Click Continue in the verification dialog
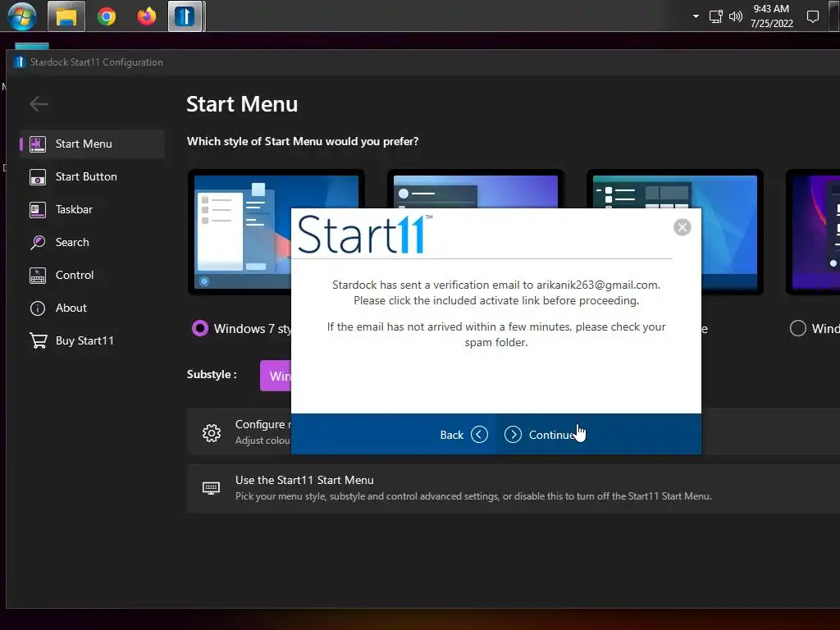Viewport: 840px width, 630px height. [x=541, y=435]
